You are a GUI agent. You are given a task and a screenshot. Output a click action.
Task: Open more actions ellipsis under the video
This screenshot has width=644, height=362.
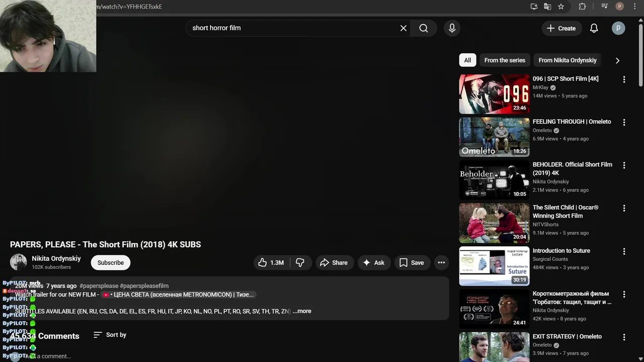[x=441, y=262]
